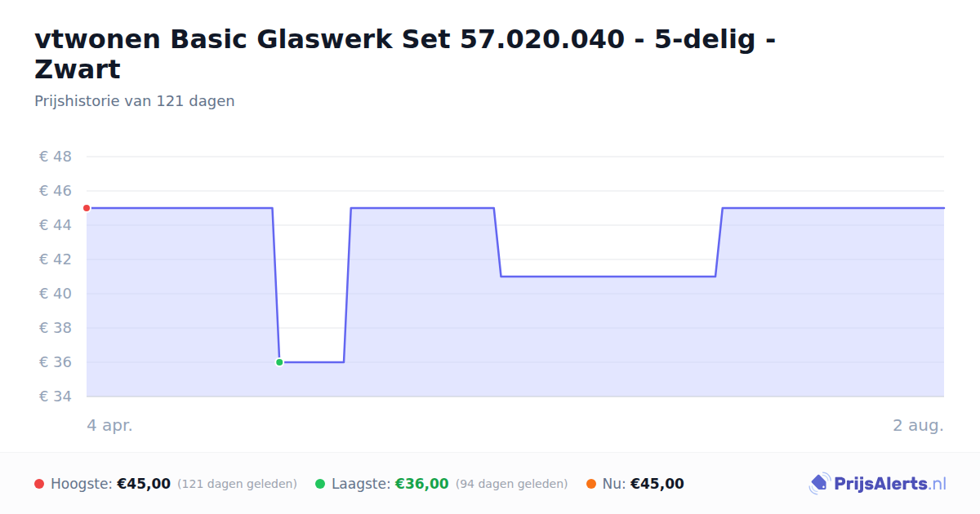
Task: Click the green lowest-price dot on chart
Action: (279, 362)
